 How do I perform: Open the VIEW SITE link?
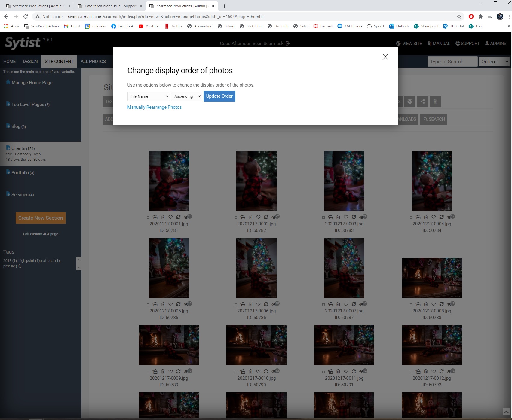coord(409,44)
